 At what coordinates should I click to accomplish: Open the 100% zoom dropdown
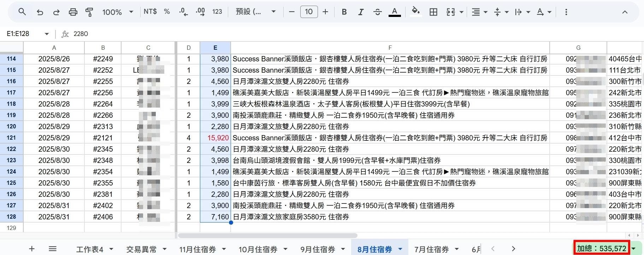point(118,12)
